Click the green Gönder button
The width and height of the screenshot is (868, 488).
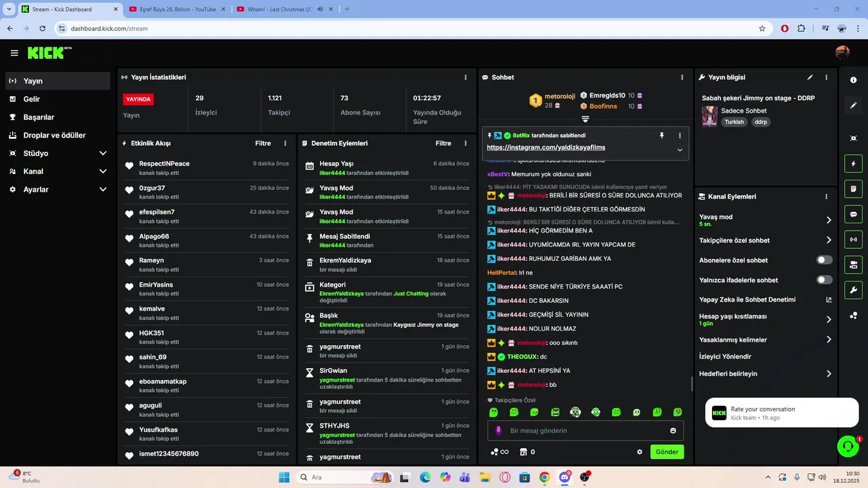point(667,452)
